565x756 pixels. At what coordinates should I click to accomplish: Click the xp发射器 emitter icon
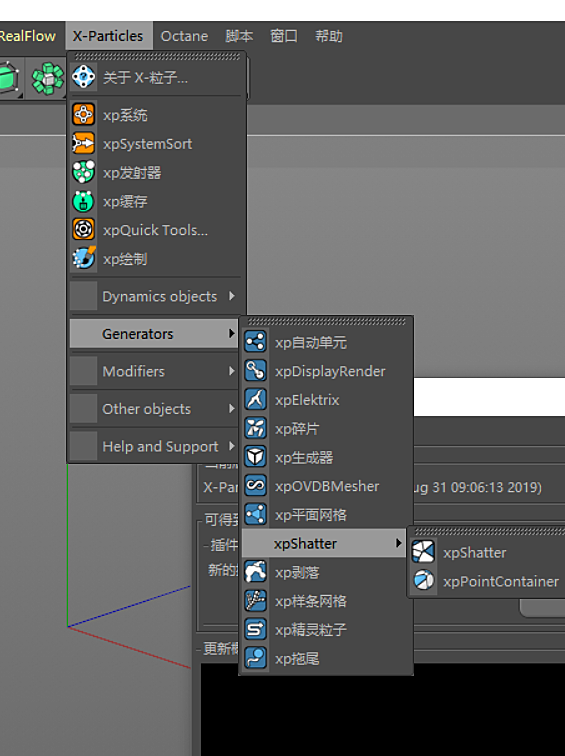(83, 172)
